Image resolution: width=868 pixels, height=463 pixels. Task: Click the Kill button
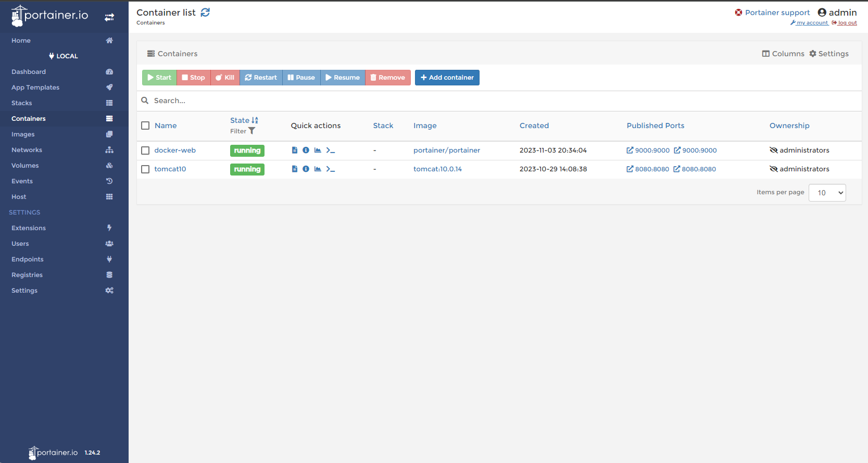pos(225,78)
